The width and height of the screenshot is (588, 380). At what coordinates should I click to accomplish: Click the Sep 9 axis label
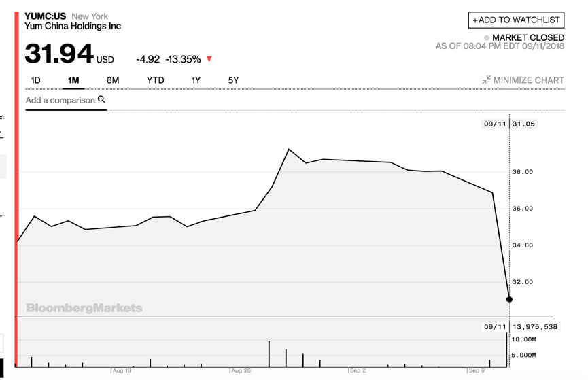coord(477,370)
